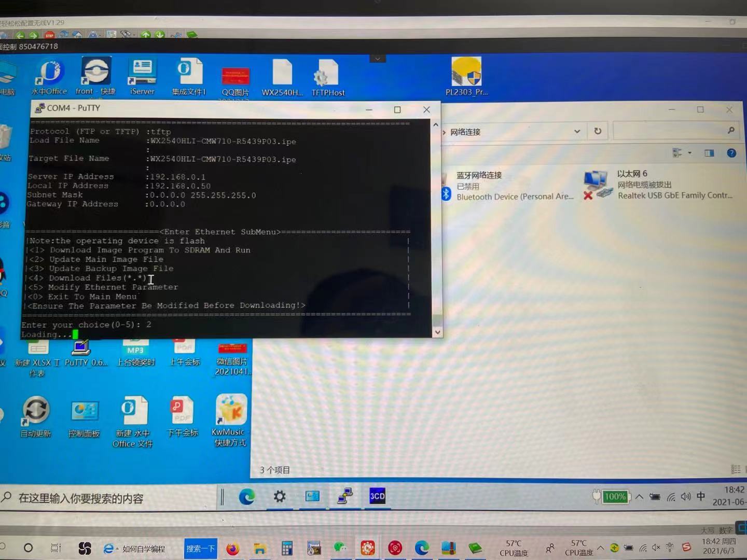747x560 pixels.
Task: Launch the TFTPHost desktop icon
Action: pos(328,78)
